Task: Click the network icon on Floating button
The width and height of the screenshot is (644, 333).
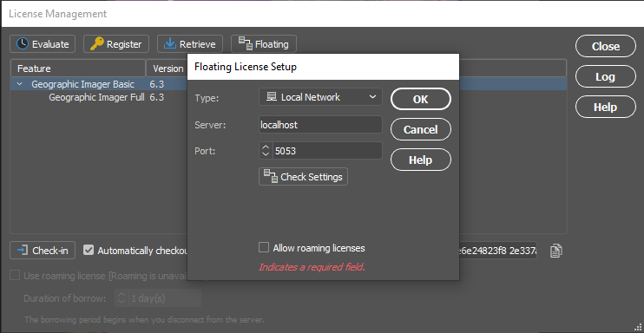Action: coord(246,43)
